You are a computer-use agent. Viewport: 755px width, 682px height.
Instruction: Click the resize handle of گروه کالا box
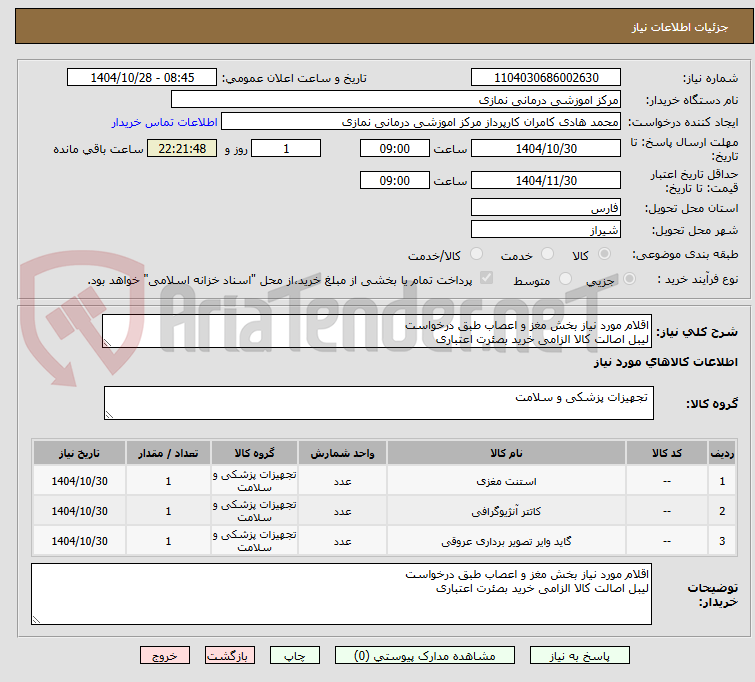[x=109, y=415]
